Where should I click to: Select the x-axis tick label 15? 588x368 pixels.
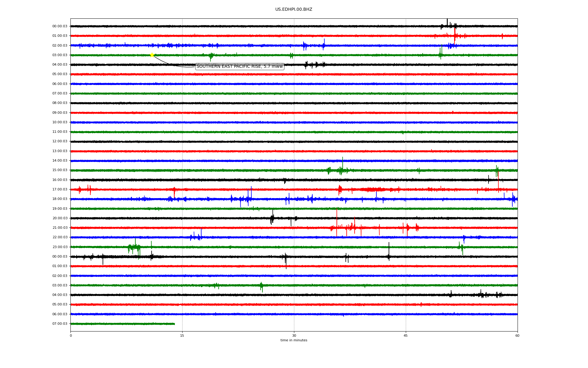[182, 335]
